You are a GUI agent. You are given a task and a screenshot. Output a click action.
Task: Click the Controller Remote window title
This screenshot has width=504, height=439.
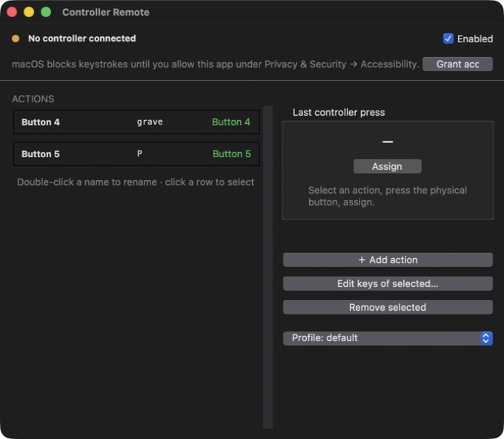[x=106, y=12]
